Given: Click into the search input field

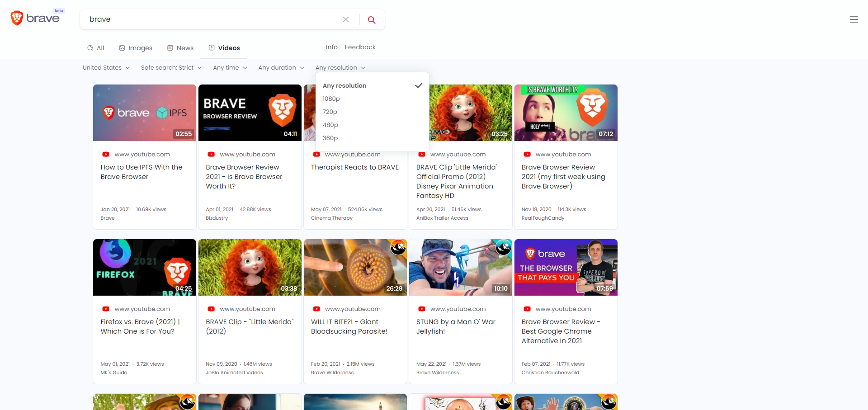Looking at the screenshot, I should [x=212, y=19].
